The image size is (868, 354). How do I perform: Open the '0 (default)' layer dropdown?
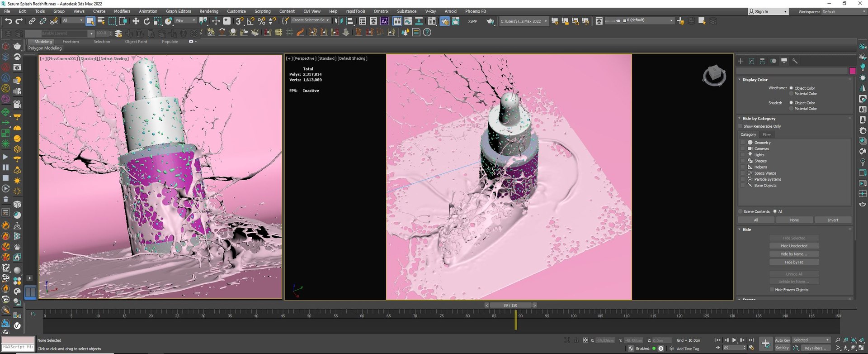point(648,20)
